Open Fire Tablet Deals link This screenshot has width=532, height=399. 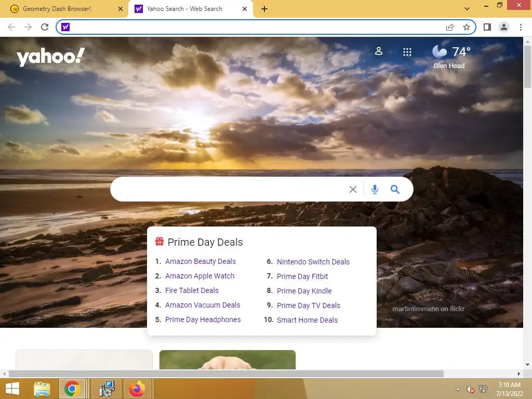pos(192,290)
